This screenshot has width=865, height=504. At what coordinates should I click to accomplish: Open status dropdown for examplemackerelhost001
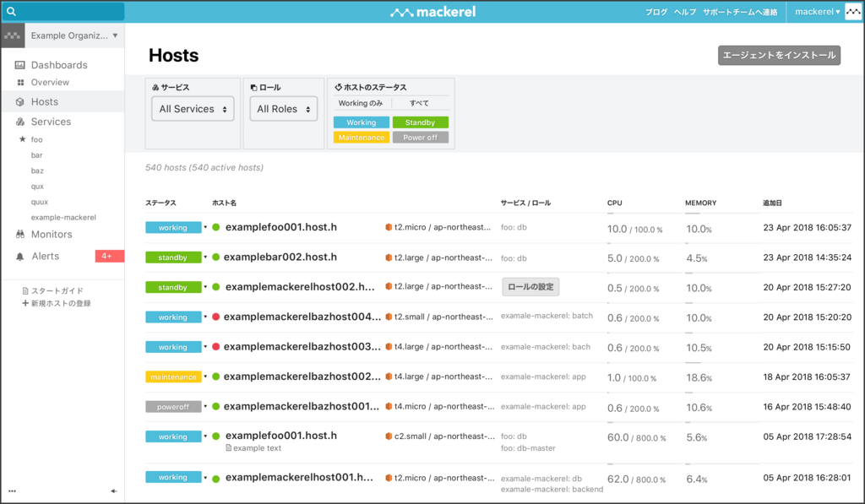coord(205,478)
